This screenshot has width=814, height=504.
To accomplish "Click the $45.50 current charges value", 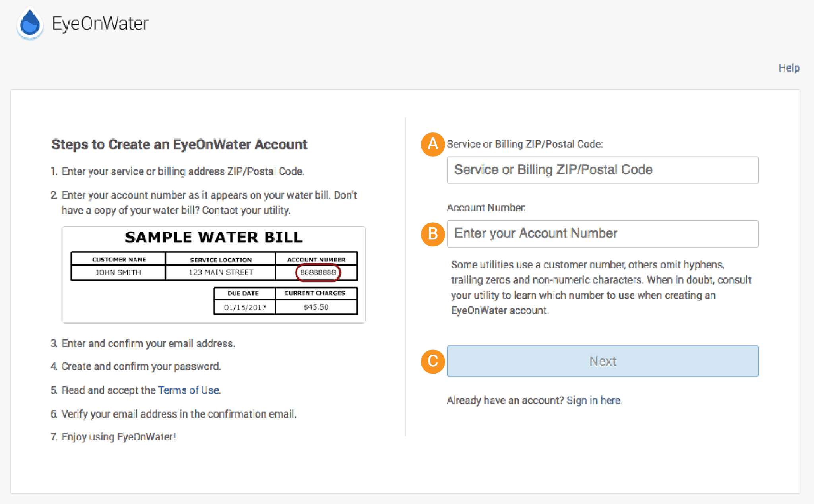I will tap(316, 306).
